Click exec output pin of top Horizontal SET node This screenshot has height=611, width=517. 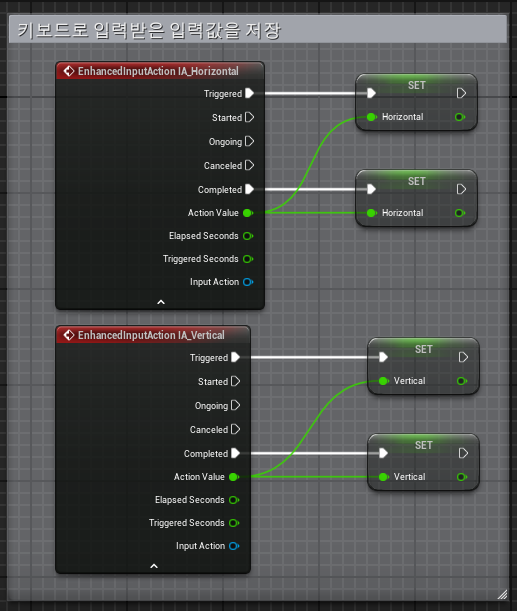[x=461, y=93]
